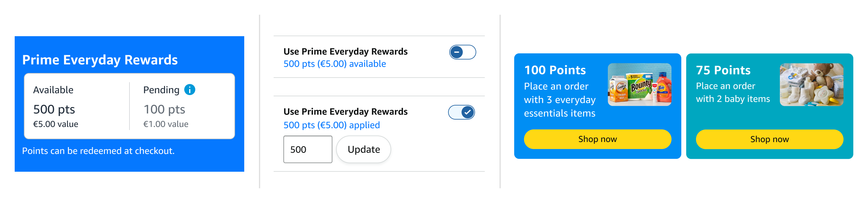This screenshot has width=868, height=203.
Task: Focus the points amount input showing 500
Action: tap(307, 150)
